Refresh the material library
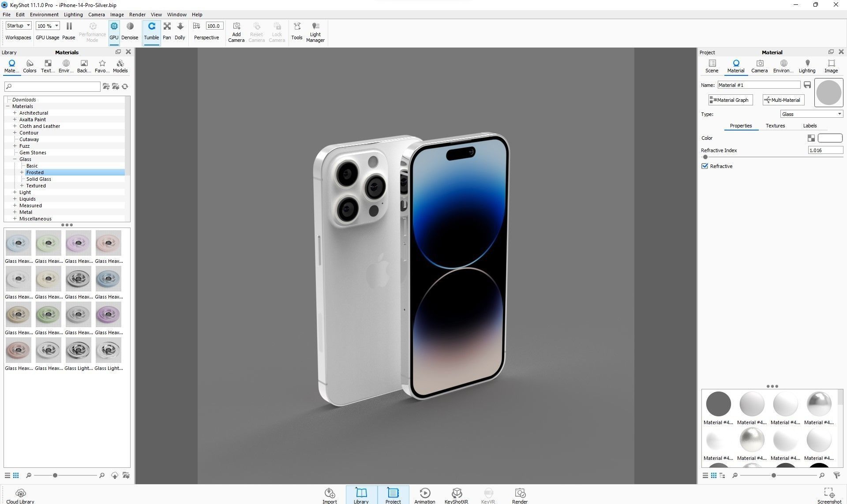The image size is (847, 504). pos(125,87)
